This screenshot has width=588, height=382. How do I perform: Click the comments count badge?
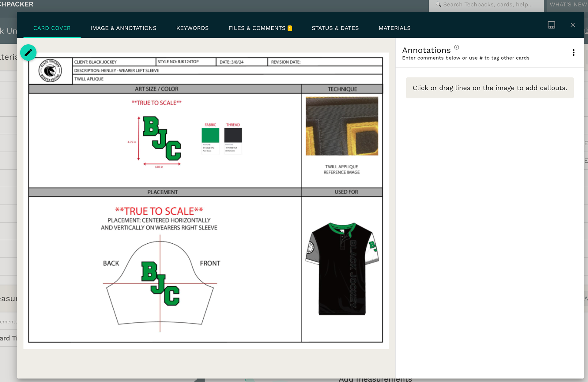(x=290, y=28)
